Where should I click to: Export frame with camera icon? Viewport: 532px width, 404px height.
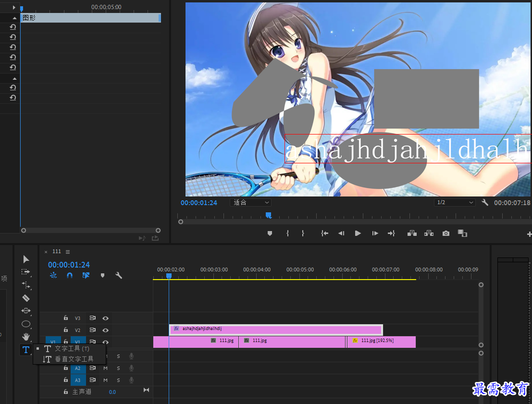pos(446,233)
